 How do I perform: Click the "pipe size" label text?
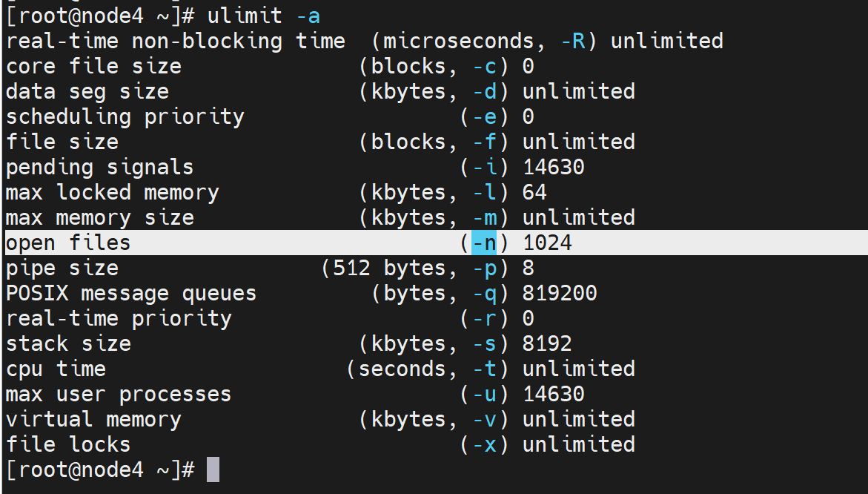pyautogui.click(x=62, y=268)
